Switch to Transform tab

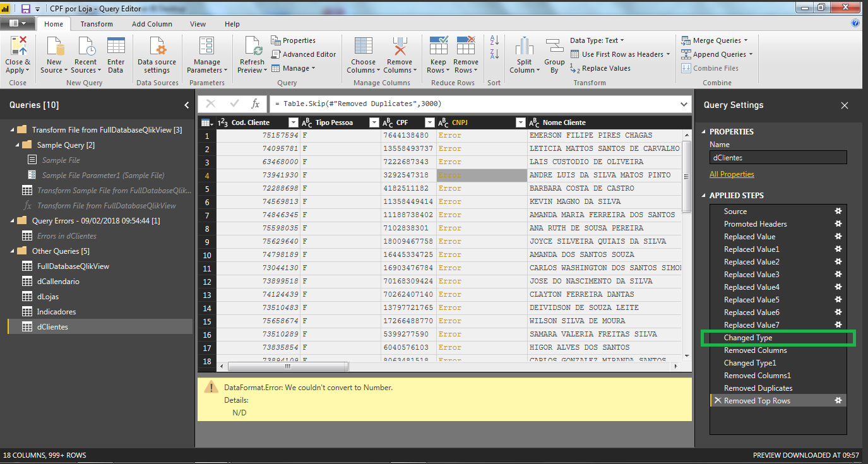point(97,24)
